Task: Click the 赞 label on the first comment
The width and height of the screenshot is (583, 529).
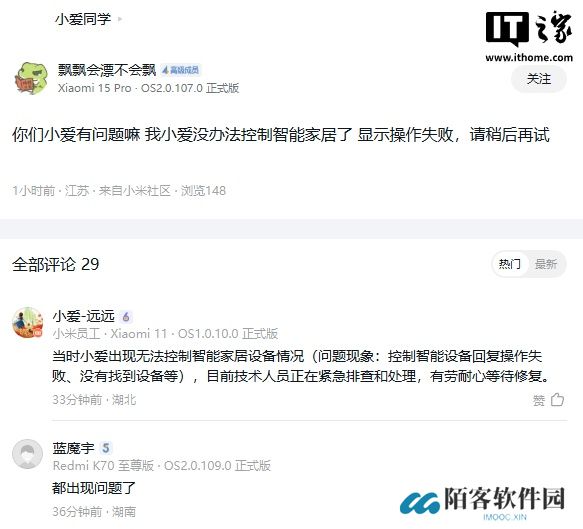Action: click(539, 400)
